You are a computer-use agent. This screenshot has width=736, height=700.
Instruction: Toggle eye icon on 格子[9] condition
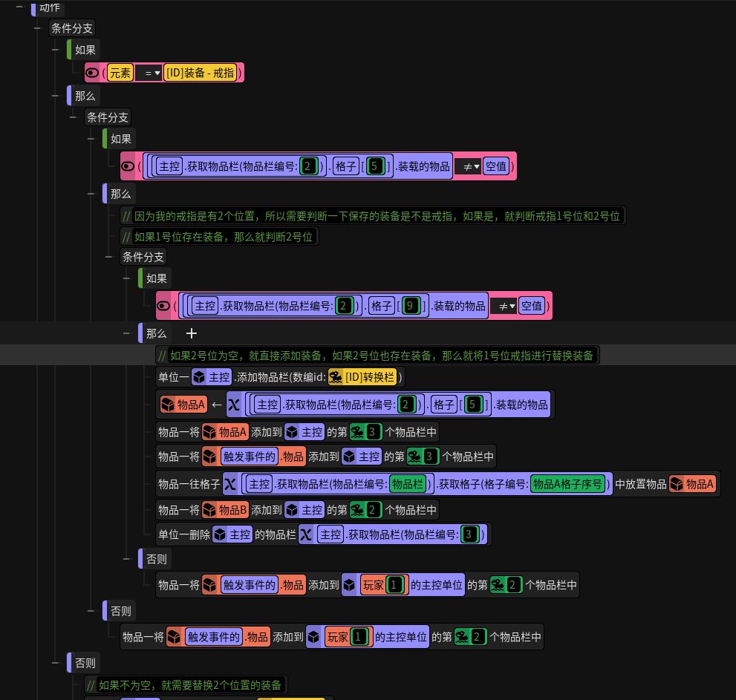point(163,306)
